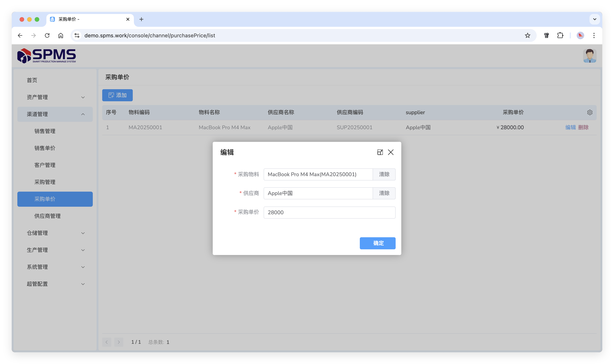Bookmark this page with the star
Image resolution: width=614 pixels, height=364 pixels.
tap(527, 36)
